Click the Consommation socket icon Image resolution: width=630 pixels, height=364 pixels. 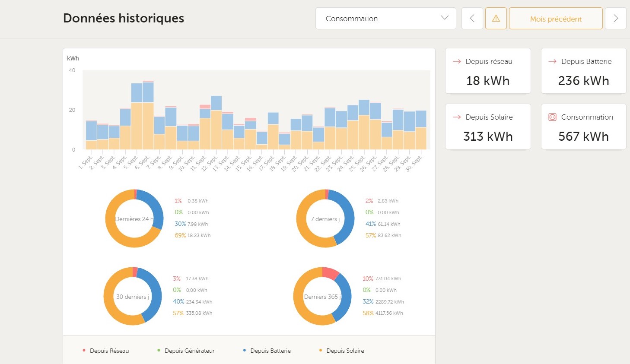pyautogui.click(x=552, y=117)
